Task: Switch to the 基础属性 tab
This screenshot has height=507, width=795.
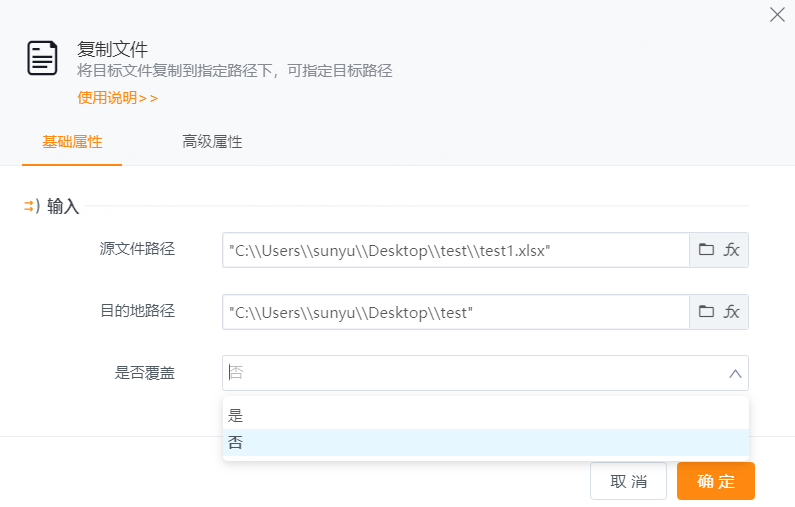Action: 72,142
